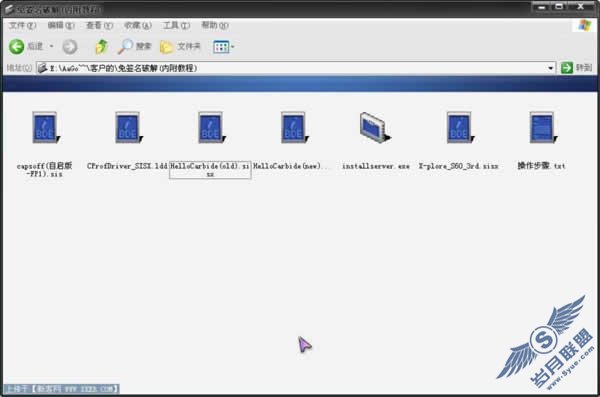Expand the address bar dropdown
This screenshot has height=397, width=600.
550,68
